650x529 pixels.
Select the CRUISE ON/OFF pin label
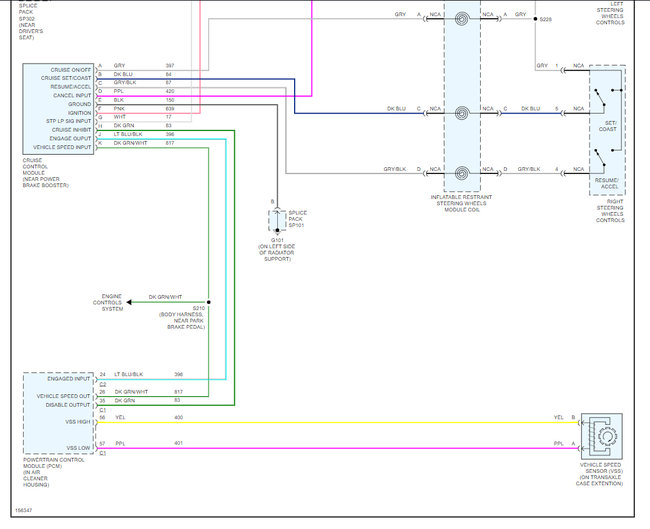pyautogui.click(x=70, y=70)
